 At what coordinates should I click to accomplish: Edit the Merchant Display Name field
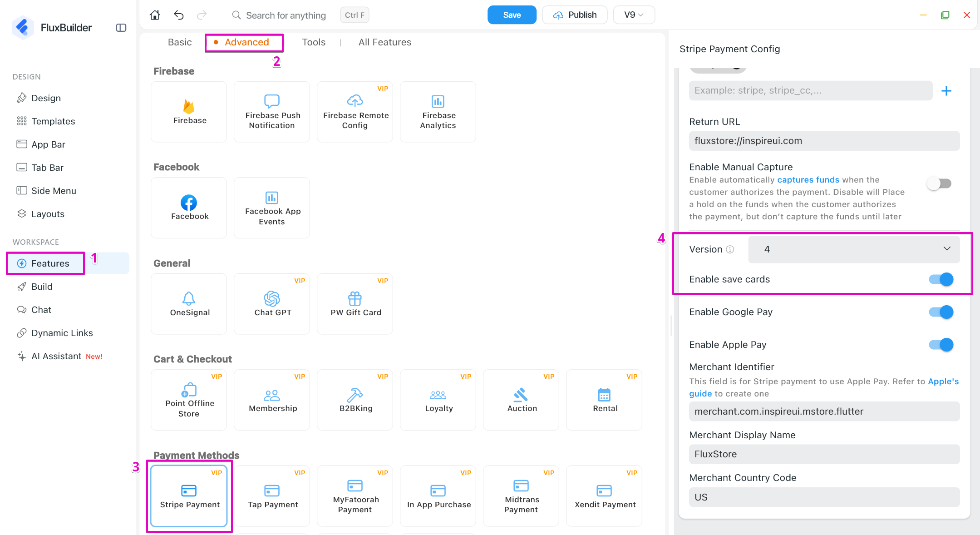coord(824,454)
